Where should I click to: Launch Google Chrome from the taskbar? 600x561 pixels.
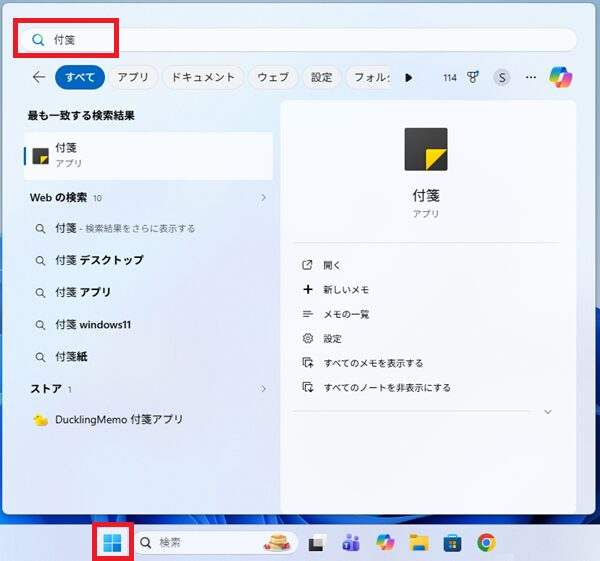486,543
